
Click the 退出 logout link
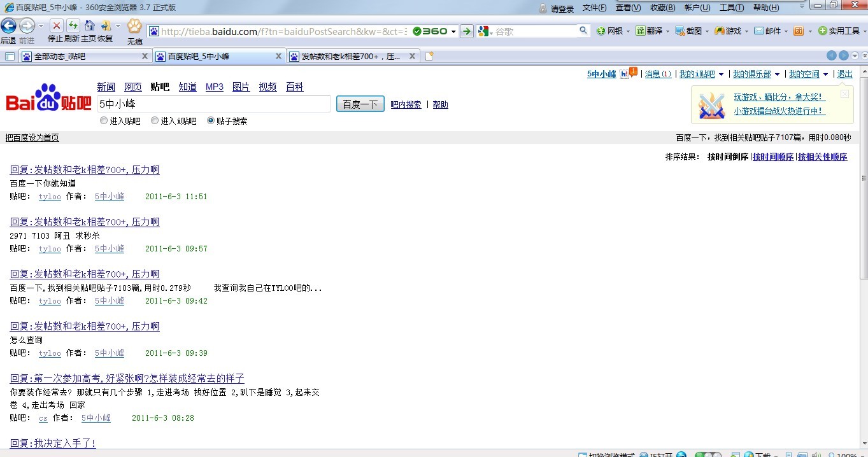click(844, 74)
